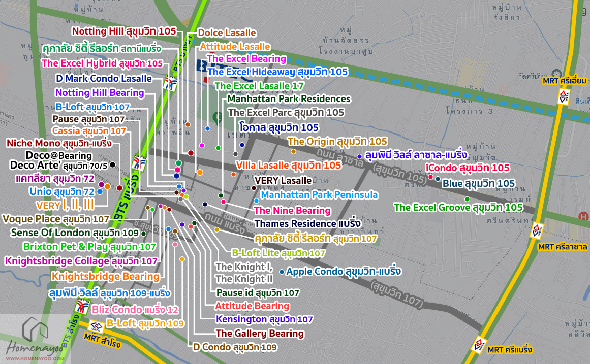Image resolution: width=590 pixels, height=364 pixels.
Task: Click the Kensington สุขุมวิท 107 label
Action: coord(264,319)
